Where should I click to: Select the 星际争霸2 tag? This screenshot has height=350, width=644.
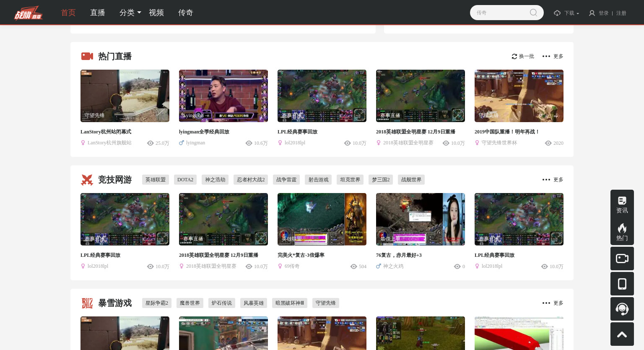point(157,303)
